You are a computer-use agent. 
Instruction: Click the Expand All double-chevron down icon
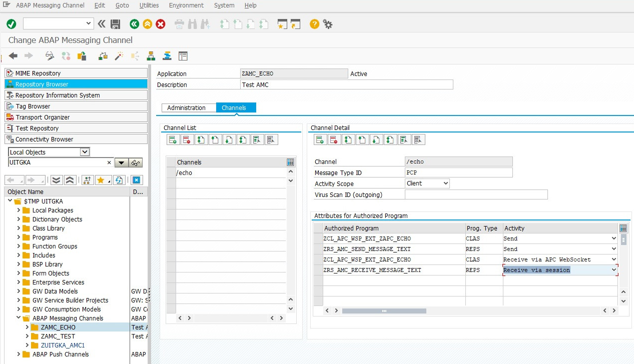coord(57,180)
